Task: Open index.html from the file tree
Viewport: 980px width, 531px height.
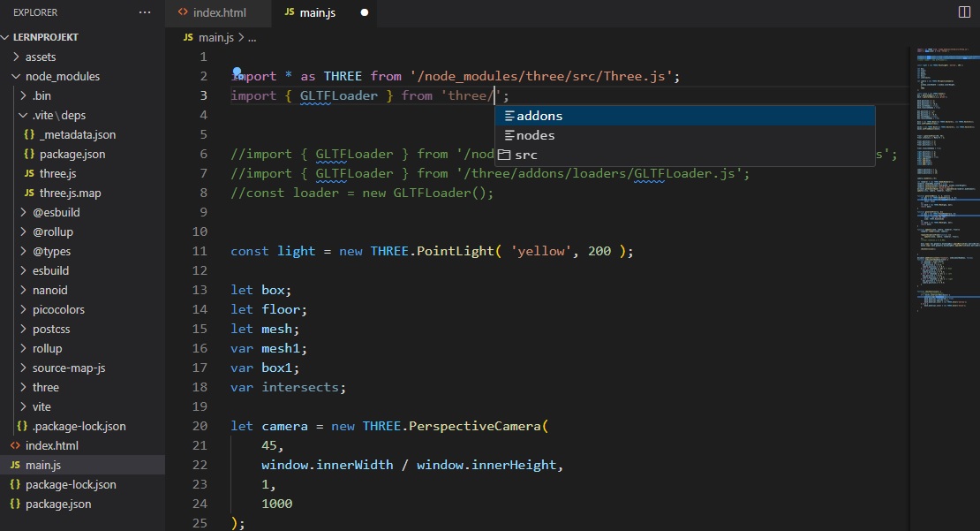Action: pos(82,445)
